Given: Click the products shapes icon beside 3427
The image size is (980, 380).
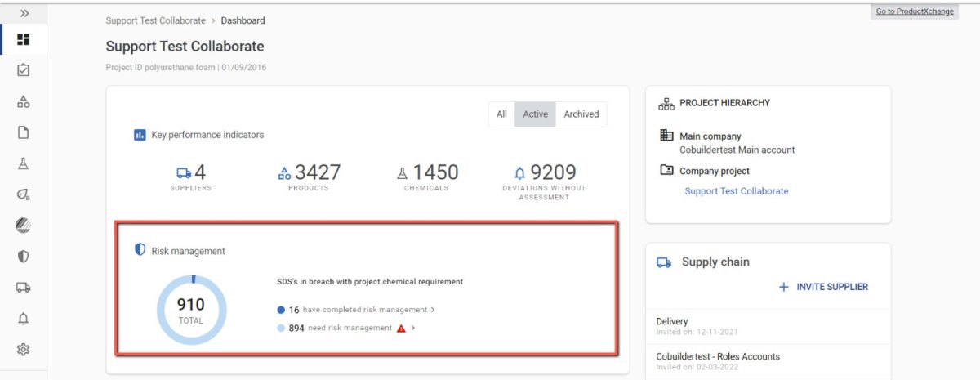Looking at the screenshot, I should [284, 173].
